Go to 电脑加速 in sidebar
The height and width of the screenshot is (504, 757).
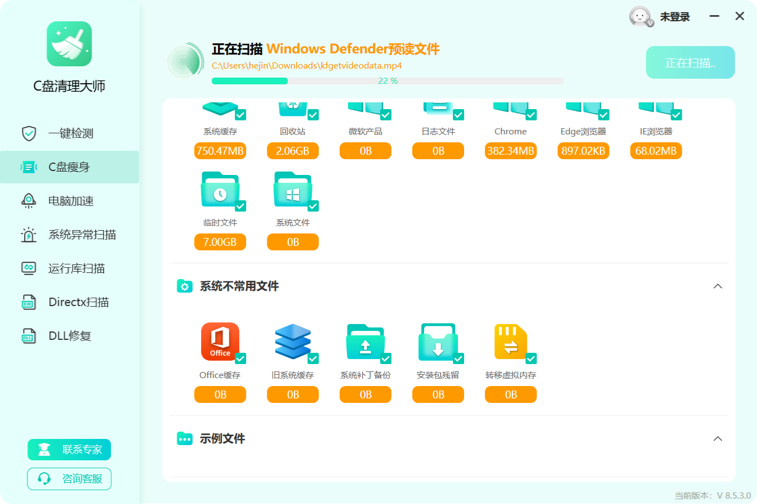(x=70, y=201)
